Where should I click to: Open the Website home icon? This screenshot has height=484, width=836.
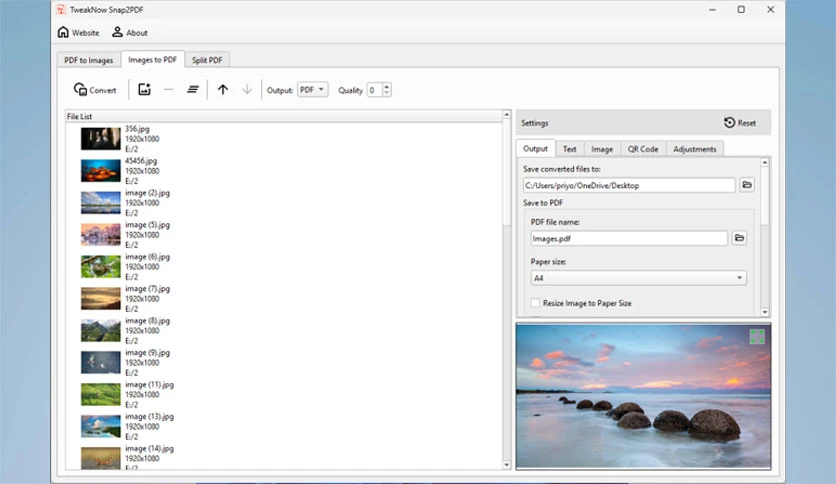click(x=63, y=32)
